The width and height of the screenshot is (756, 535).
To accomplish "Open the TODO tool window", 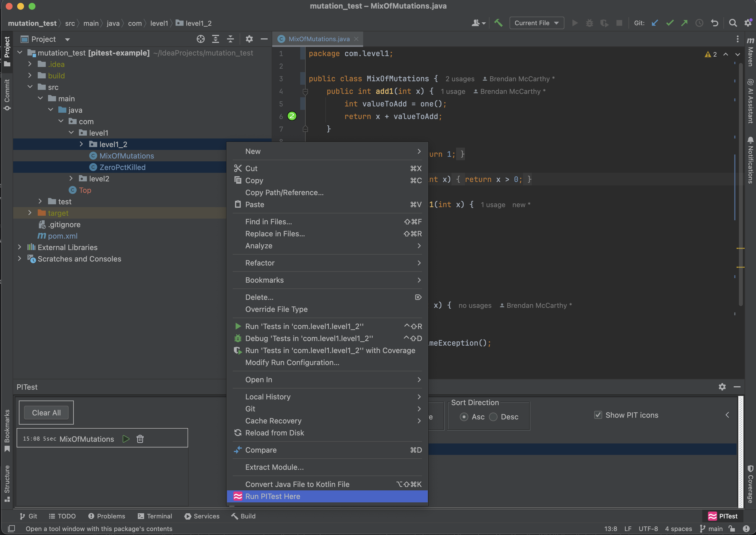I will pyautogui.click(x=62, y=516).
